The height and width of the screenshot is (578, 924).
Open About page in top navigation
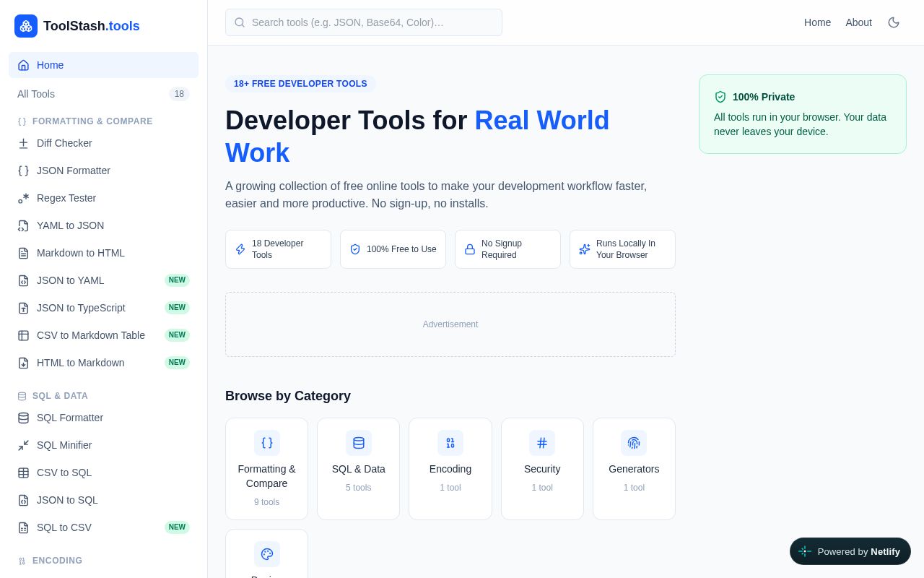pos(858,22)
